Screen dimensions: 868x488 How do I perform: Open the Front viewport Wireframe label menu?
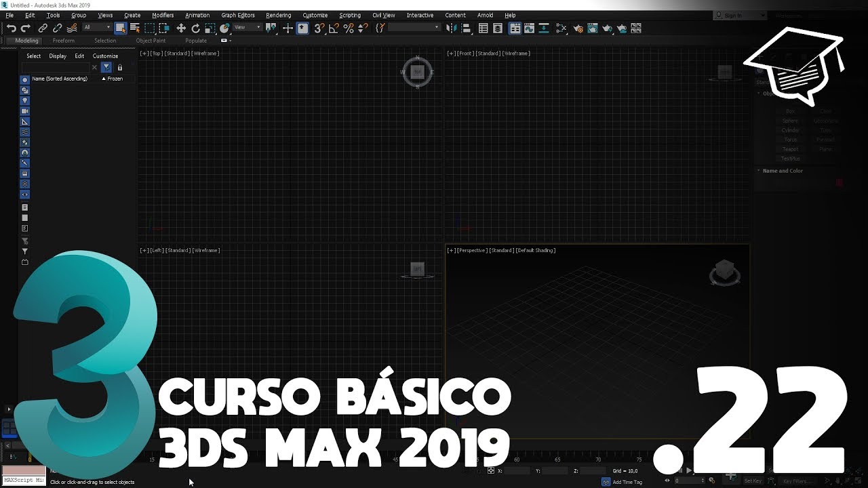[517, 54]
